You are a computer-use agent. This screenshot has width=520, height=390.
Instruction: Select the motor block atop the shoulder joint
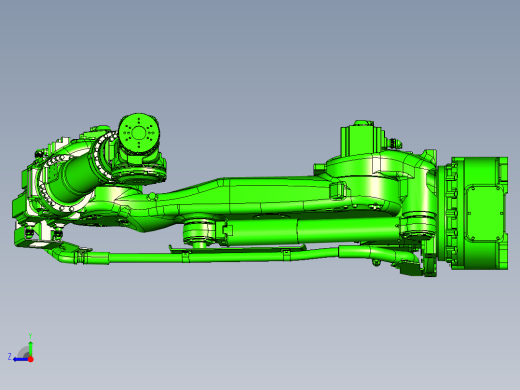click(363, 138)
